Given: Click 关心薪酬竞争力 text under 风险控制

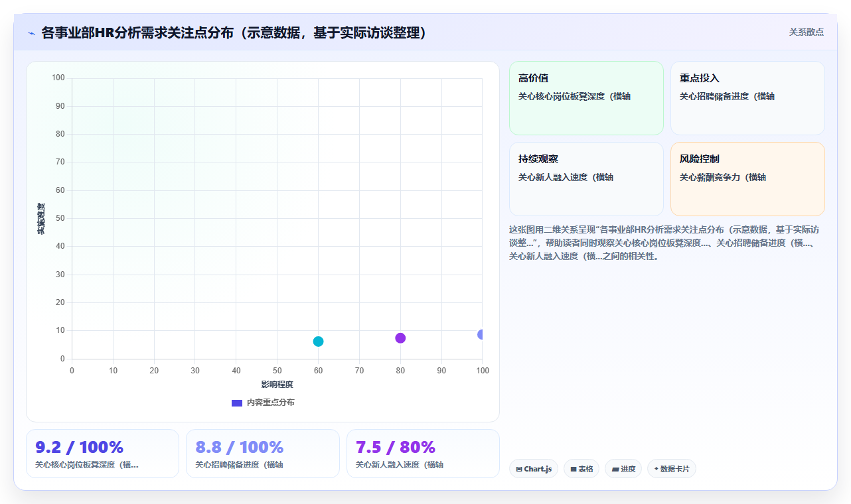Looking at the screenshot, I should (x=723, y=177).
